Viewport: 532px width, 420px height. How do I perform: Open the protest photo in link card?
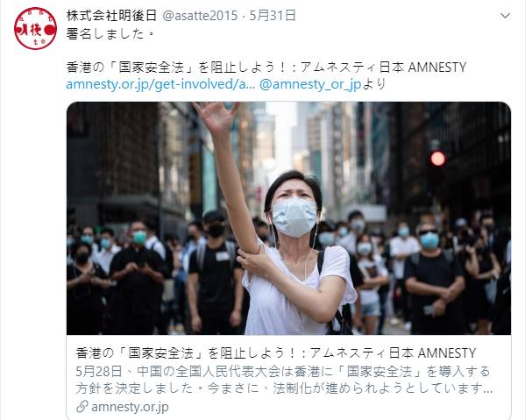(x=288, y=218)
